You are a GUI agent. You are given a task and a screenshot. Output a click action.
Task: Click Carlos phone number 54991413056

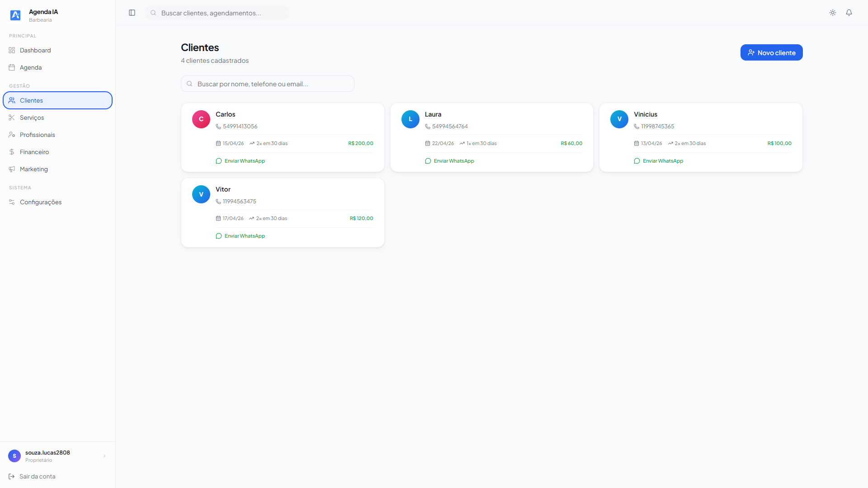pos(240,127)
